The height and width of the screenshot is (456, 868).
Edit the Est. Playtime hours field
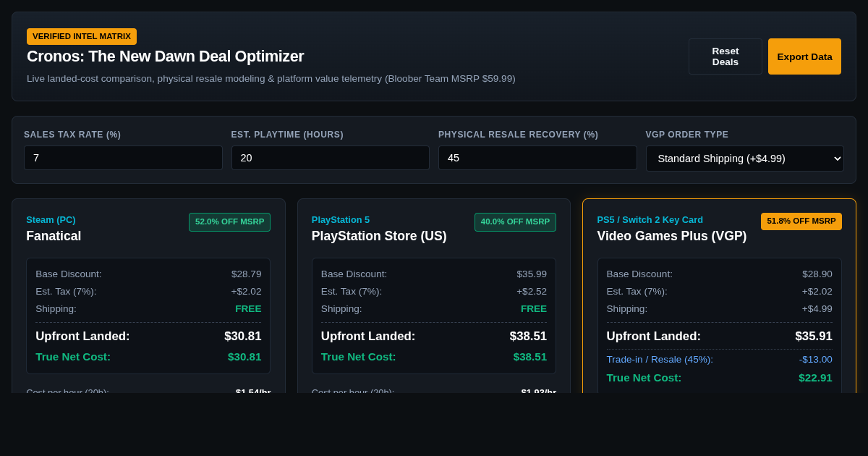point(331,158)
